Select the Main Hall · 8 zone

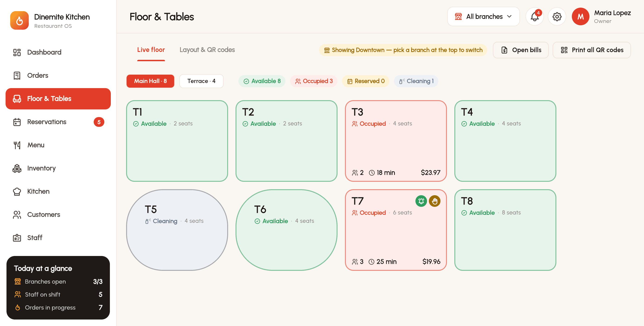[150, 81]
